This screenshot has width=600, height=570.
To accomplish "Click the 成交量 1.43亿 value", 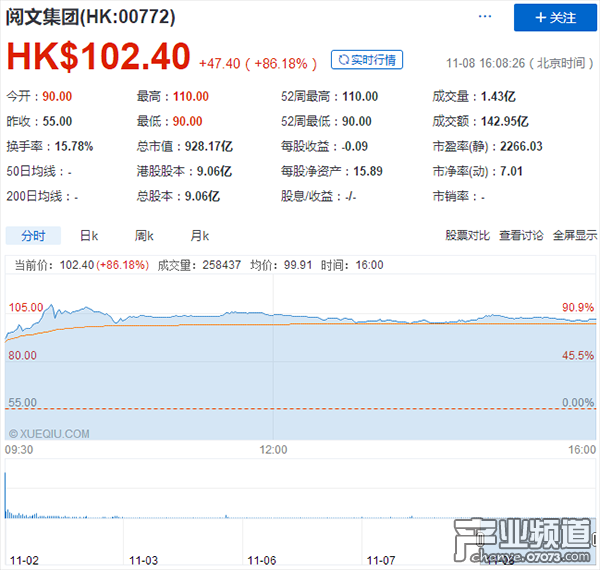I will pos(498,96).
